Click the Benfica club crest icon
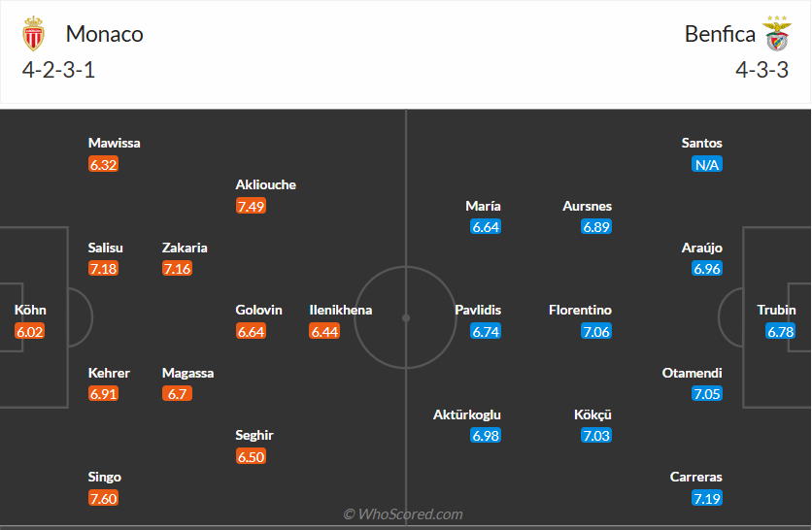Viewport: 812px width, 530px height. click(x=777, y=34)
